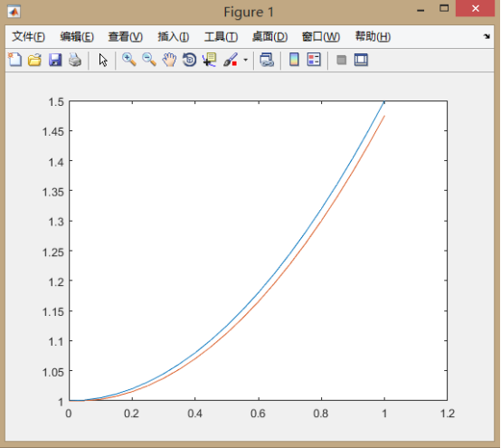Activate the Zoom Out magnifier tool

click(x=149, y=60)
